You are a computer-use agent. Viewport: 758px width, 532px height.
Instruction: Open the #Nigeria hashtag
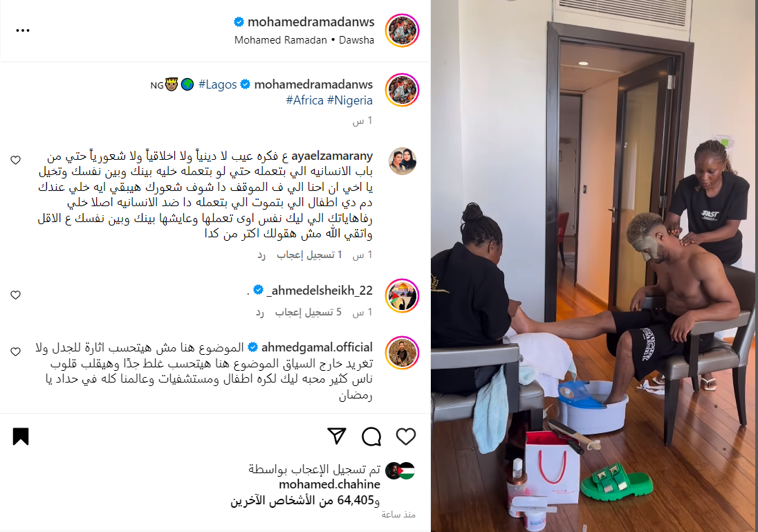(x=349, y=100)
